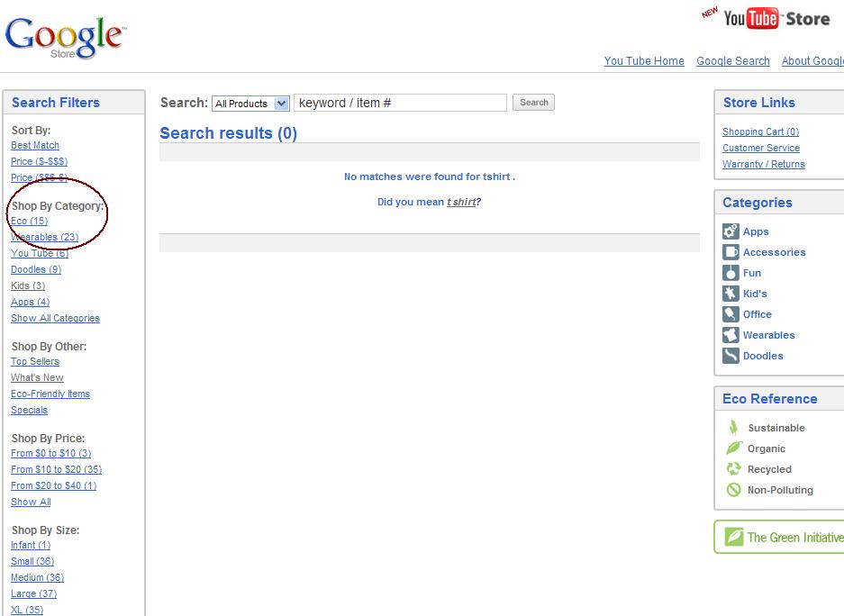Click the Fun category icon

click(x=731, y=273)
